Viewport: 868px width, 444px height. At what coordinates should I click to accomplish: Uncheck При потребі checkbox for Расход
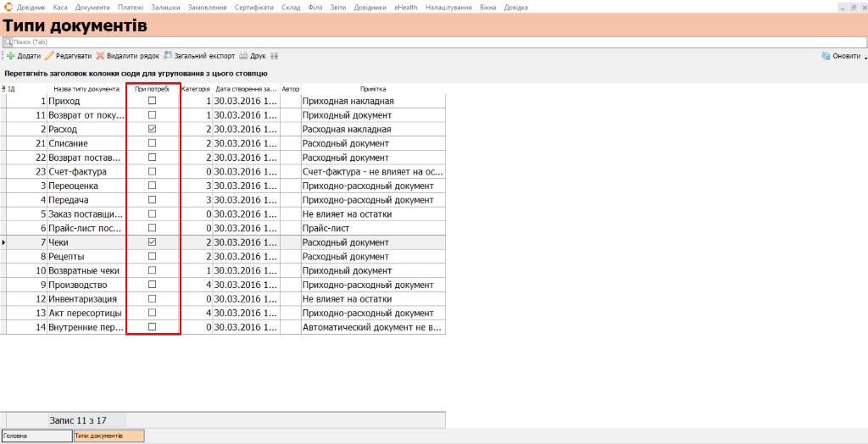[x=153, y=129]
